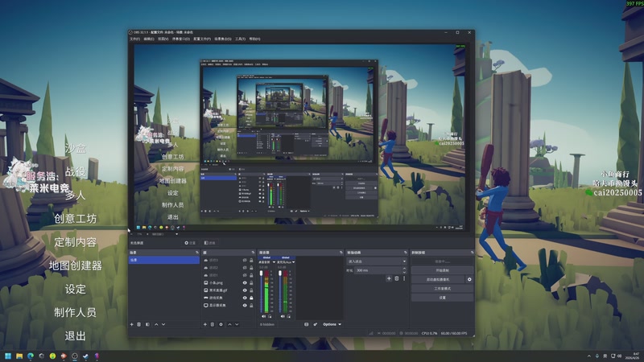Open the transition type combo box
Image resolution: width=644 pixels, height=362 pixels.
pyautogui.click(x=377, y=261)
